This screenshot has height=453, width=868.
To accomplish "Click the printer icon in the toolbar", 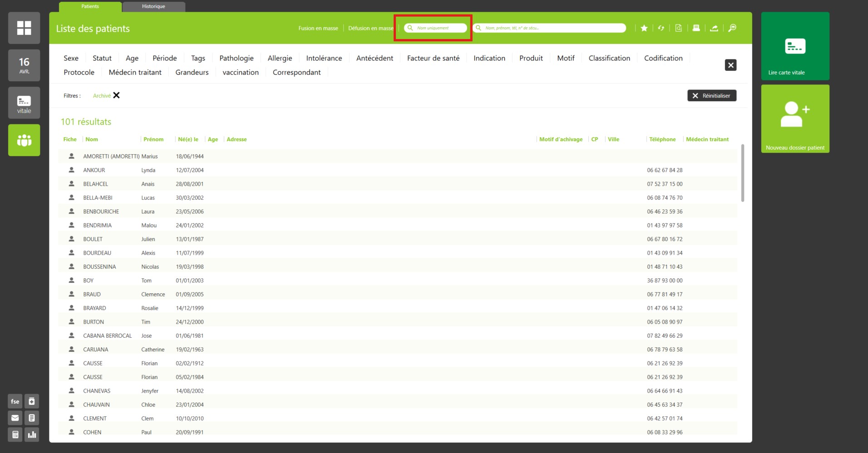I will click(x=696, y=28).
